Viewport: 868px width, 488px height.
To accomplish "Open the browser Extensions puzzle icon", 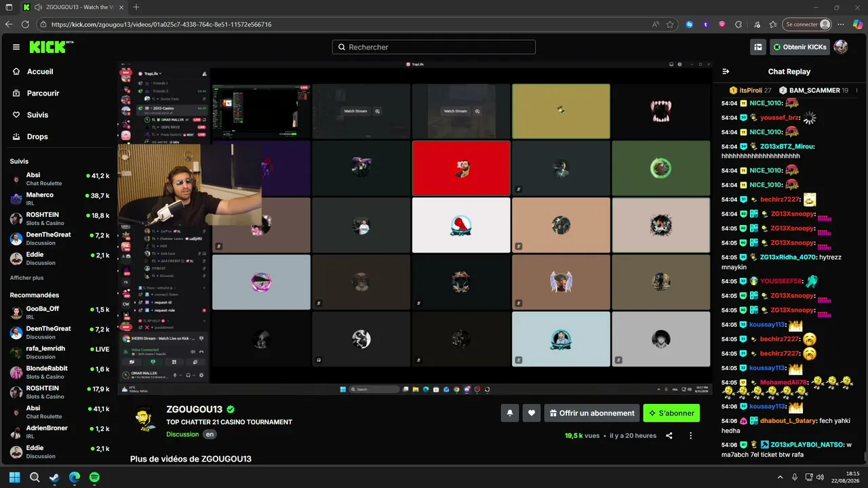I will coord(738,24).
